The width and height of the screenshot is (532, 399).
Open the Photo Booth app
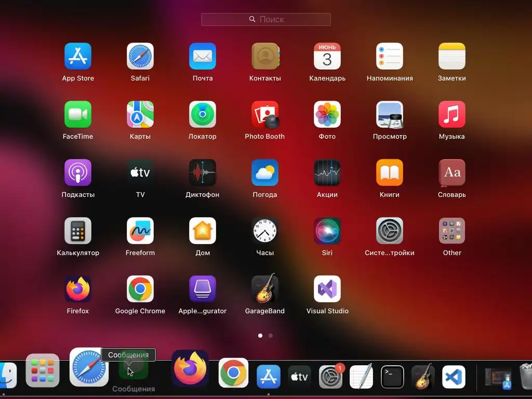click(x=265, y=114)
